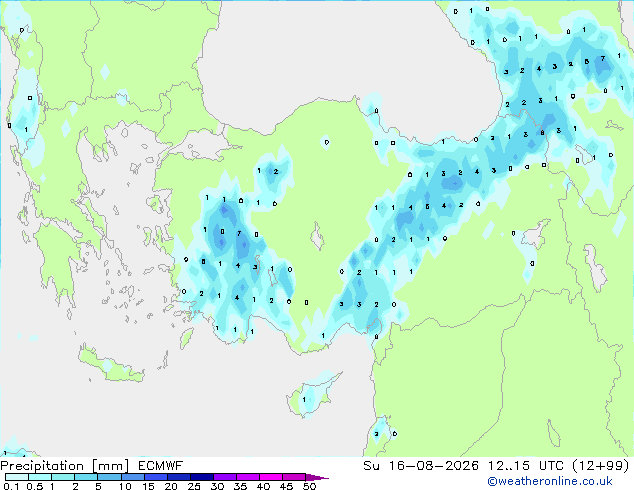Click the 15–20 mm blue legend box

point(155,477)
